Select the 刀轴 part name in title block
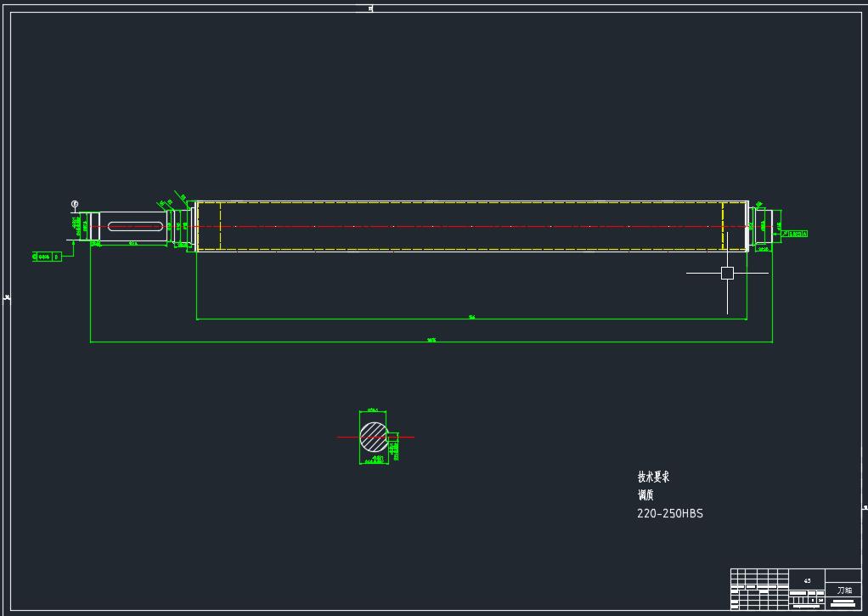 pyautogui.click(x=843, y=589)
